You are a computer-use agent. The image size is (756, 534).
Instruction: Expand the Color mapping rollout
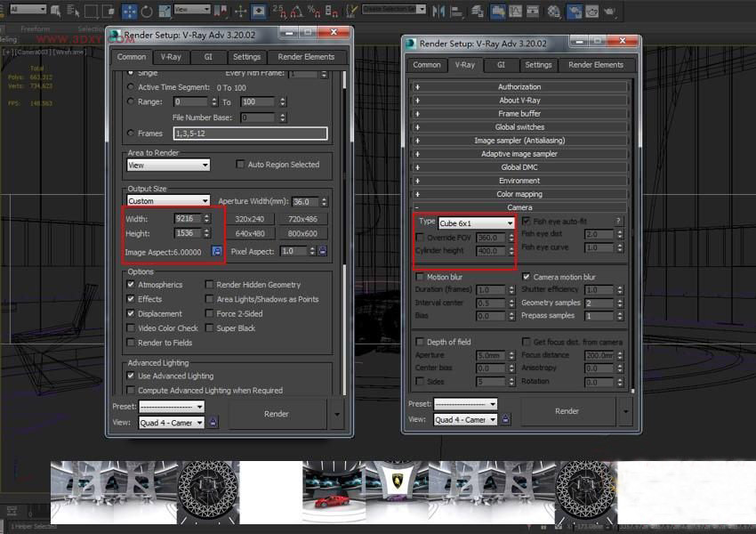(x=519, y=194)
